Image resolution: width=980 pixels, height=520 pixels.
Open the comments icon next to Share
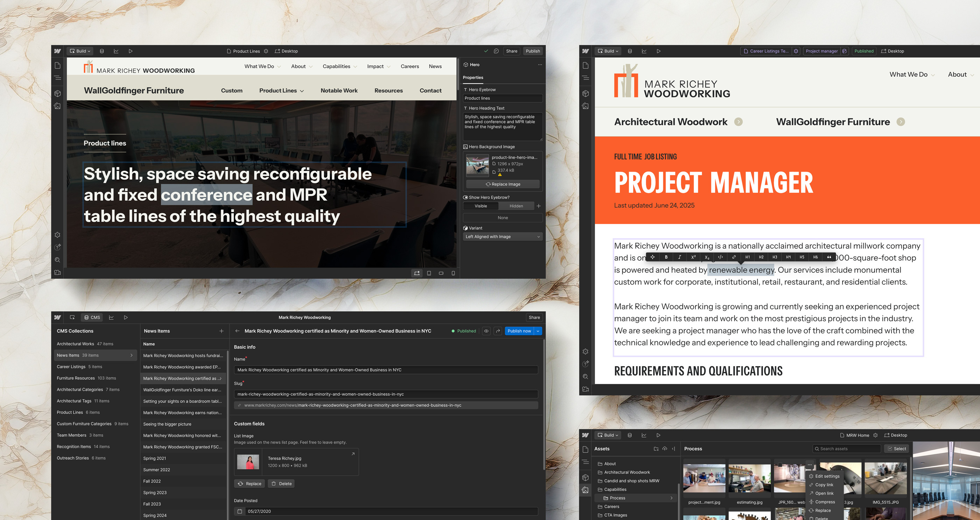click(x=496, y=51)
